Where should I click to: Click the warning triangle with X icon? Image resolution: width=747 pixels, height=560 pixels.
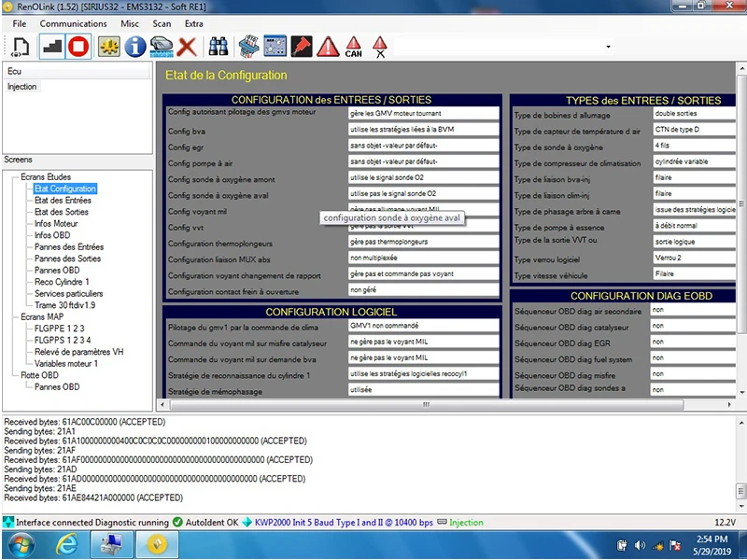[380, 48]
